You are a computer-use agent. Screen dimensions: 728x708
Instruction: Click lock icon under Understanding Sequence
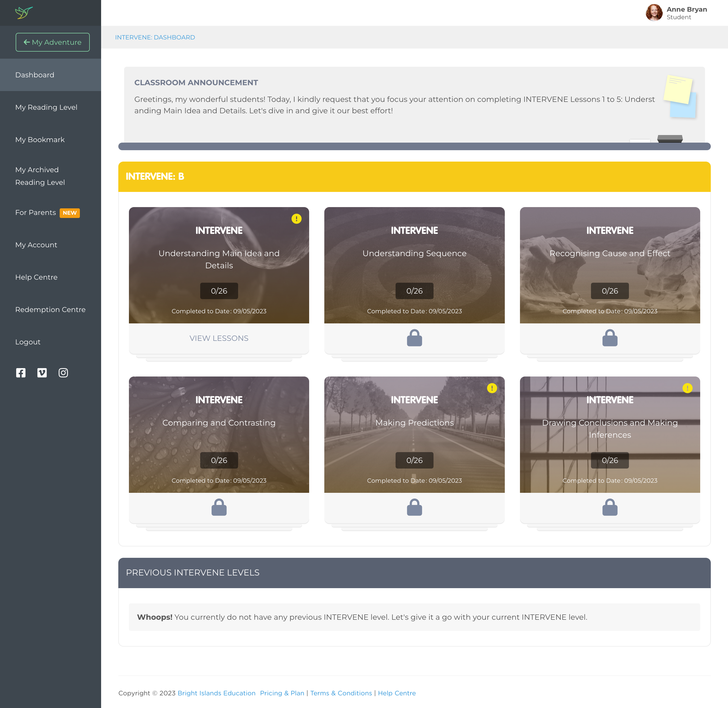[414, 338]
